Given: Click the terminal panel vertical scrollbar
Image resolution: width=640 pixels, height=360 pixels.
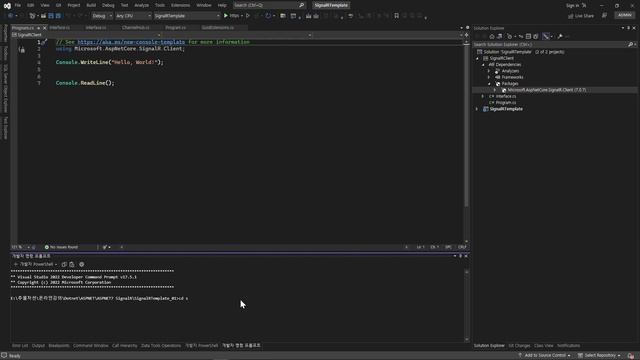Looking at the screenshot, I should click(x=467, y=305).
